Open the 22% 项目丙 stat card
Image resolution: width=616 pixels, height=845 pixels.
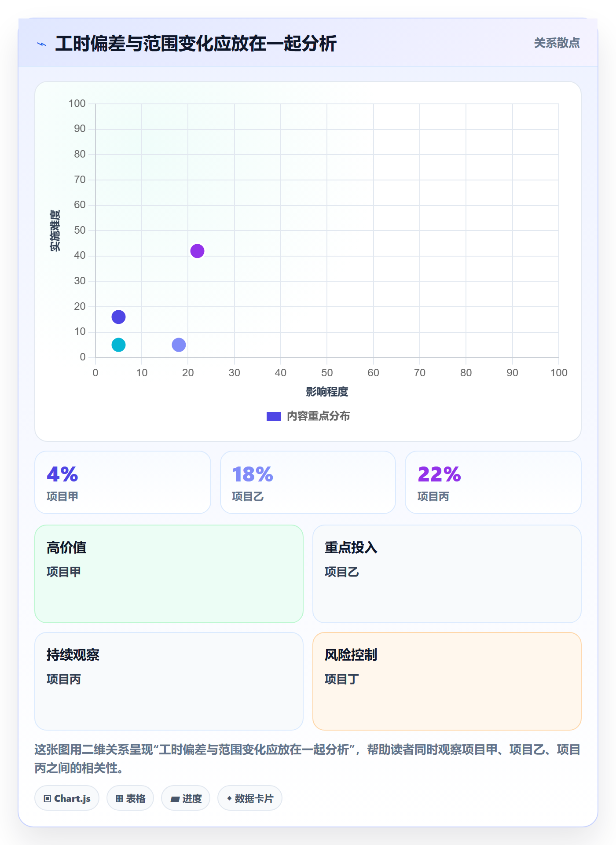493,482
